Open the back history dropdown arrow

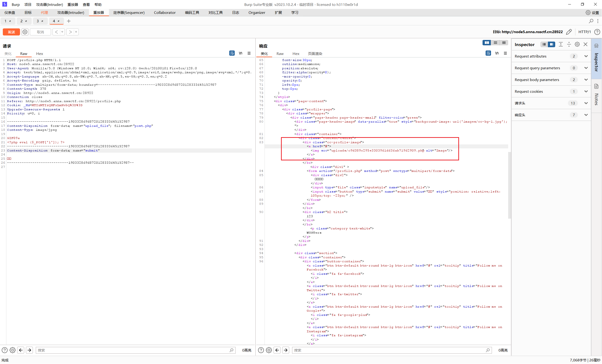(62, 32)
